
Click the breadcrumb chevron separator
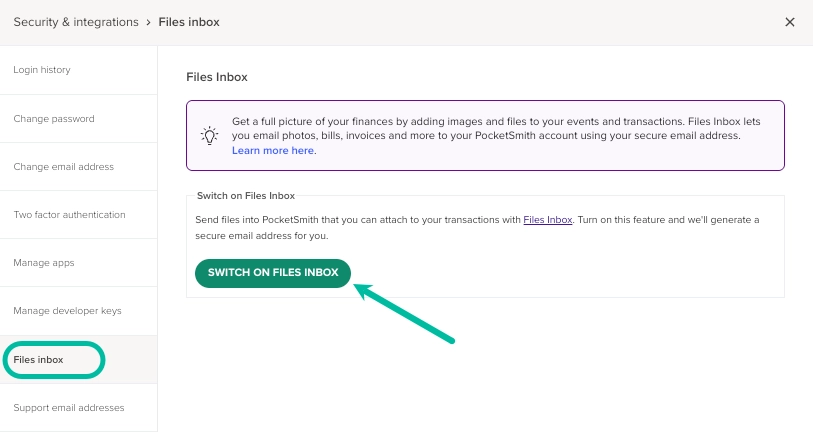pyautogui.click(x=148, y=23)
